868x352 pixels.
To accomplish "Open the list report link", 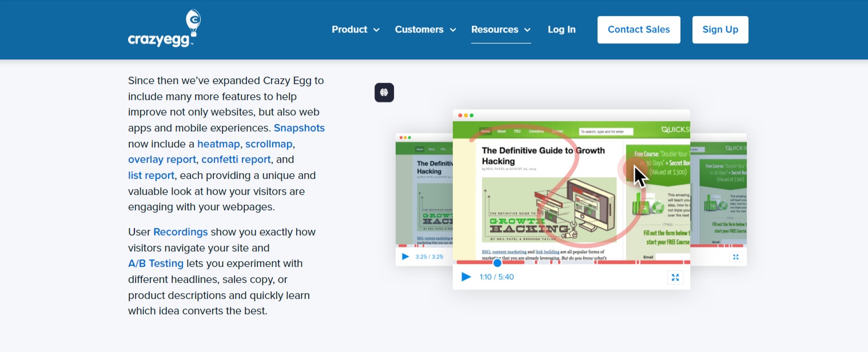I will pos(151,175).
